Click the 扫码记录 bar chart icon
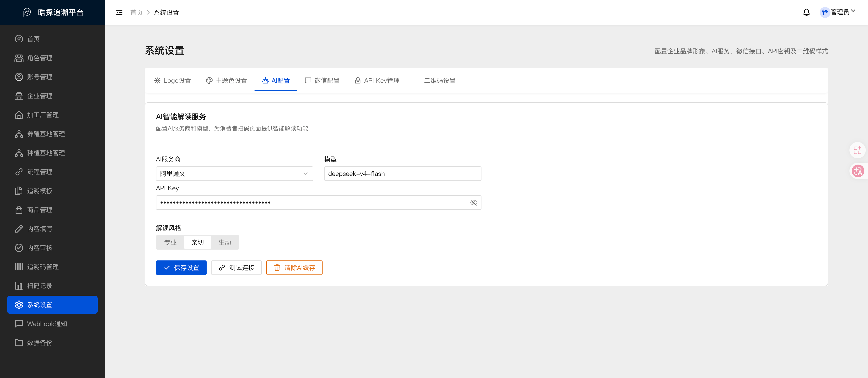868x378 pixels. click(19, 286)
